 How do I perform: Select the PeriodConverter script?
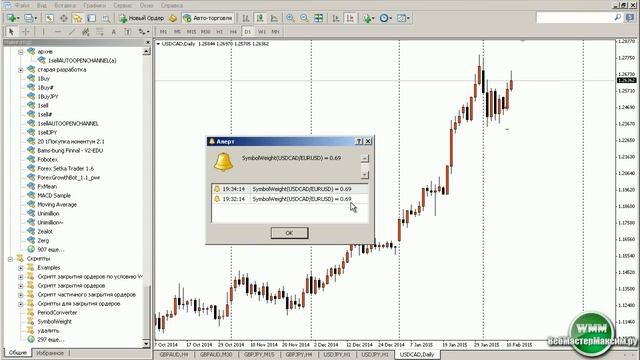point(57,313)
